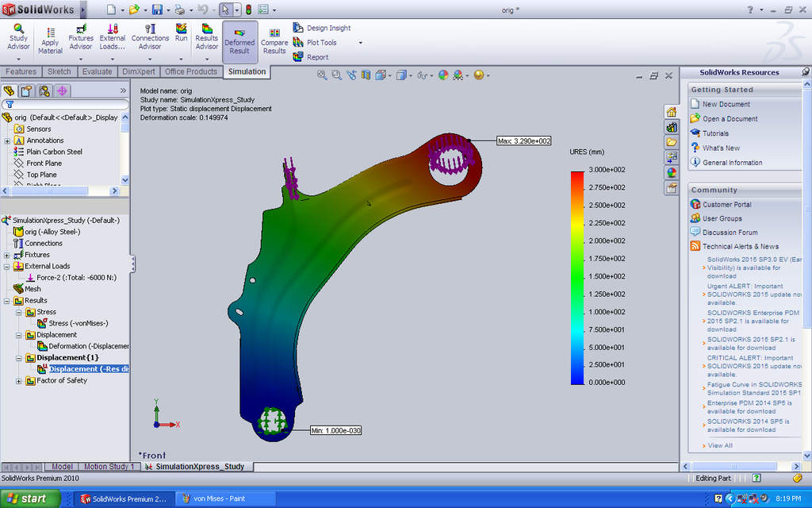812x508 pixels.
Task: Open the Fixtures Advisor
Action: (81, 37)
